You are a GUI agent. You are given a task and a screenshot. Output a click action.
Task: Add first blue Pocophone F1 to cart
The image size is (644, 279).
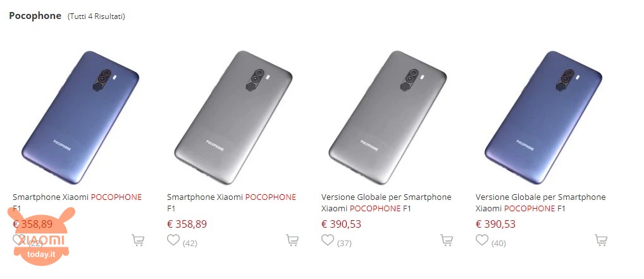(x=137, y=240)
